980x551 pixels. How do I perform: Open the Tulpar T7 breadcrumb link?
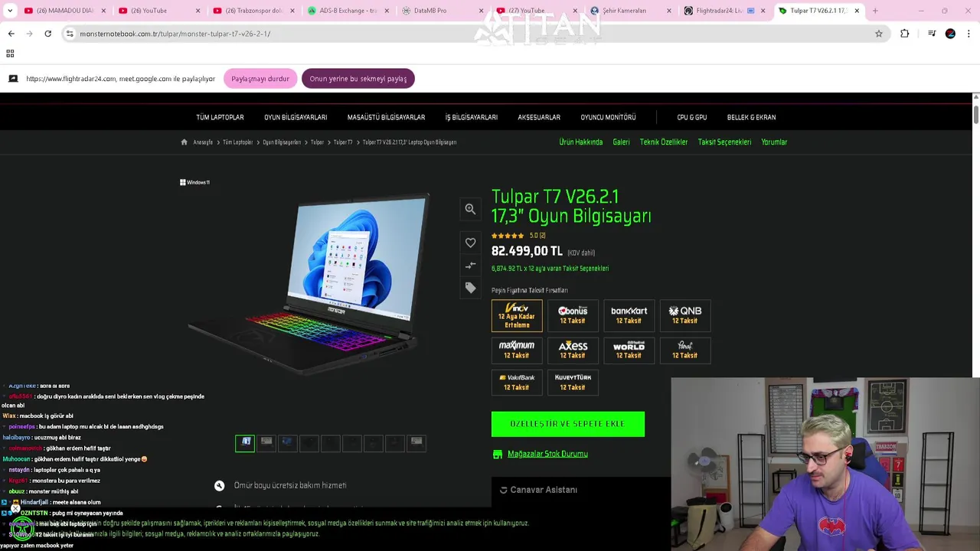343,142
